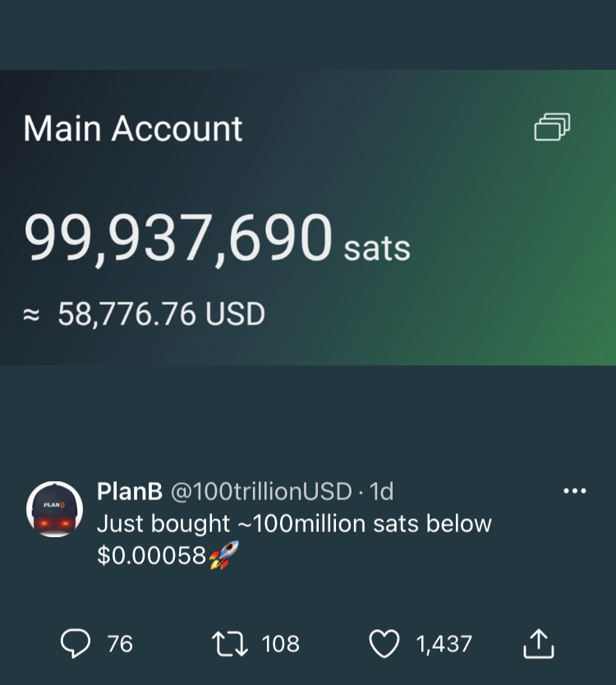Click the 1,437 likes count
This screenshot has height=685, width=616.
(444, 643)
